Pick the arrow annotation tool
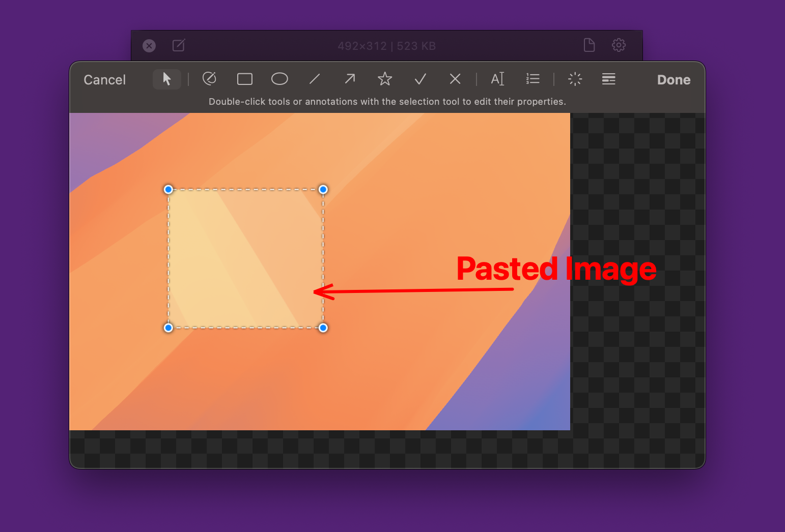Screen dimensions: 785x532 pos(350,79)
